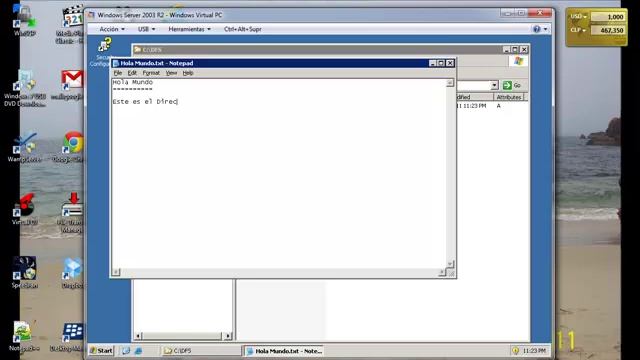Click the 1,000 USD value field

607,17
